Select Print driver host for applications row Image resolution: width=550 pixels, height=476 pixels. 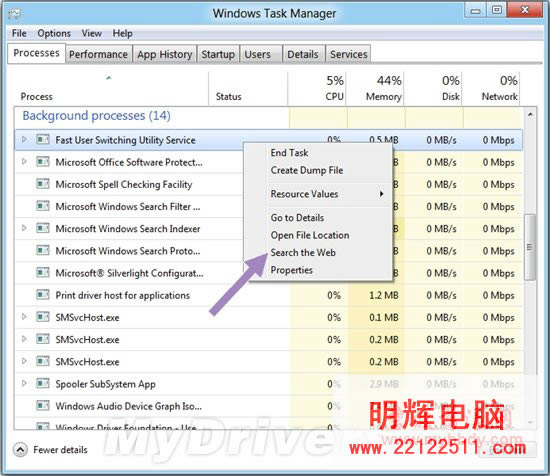[x=269, y=295]
